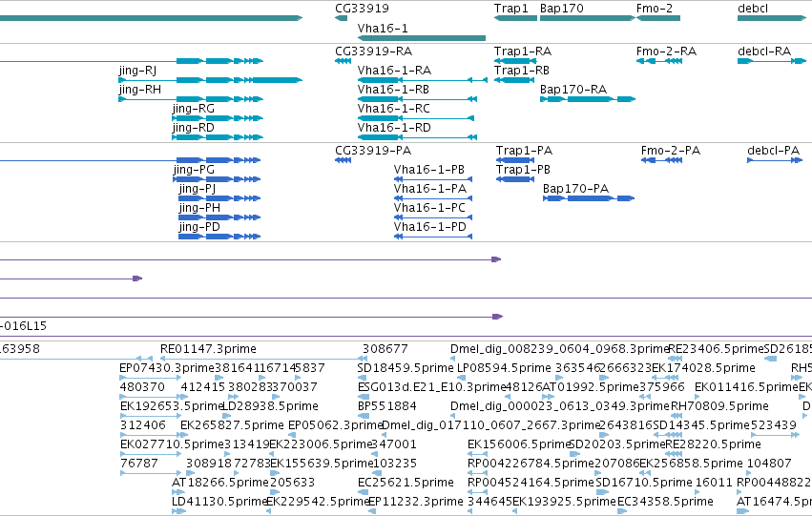
Task: Click EST LP08594.5prime label
Action: [505, 368]
